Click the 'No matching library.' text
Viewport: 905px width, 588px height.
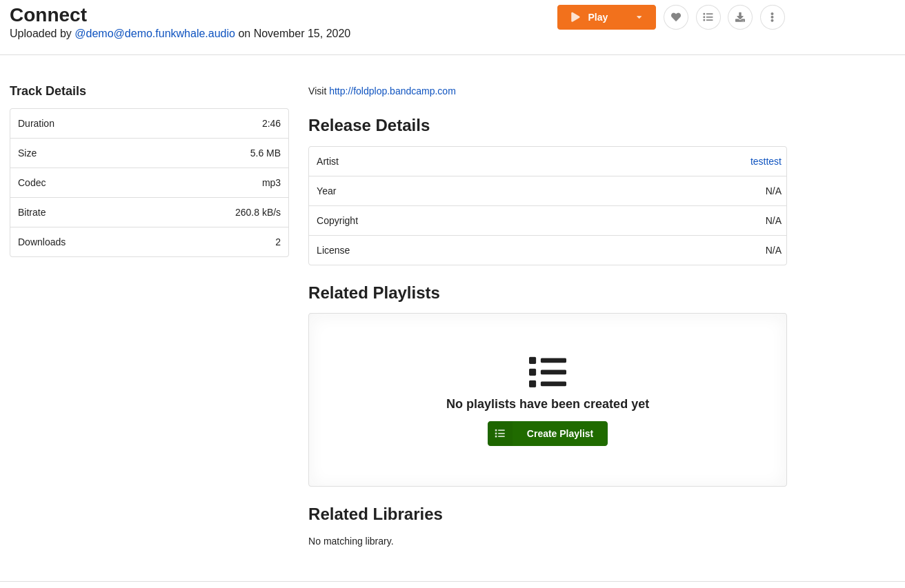(x=351, y=541)
